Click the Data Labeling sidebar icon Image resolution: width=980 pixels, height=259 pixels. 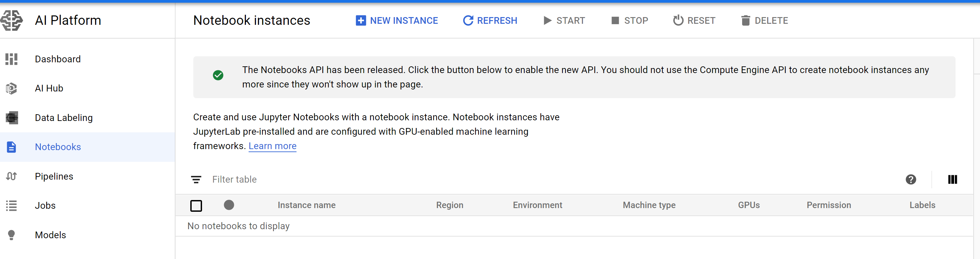[x=12, y=118]
